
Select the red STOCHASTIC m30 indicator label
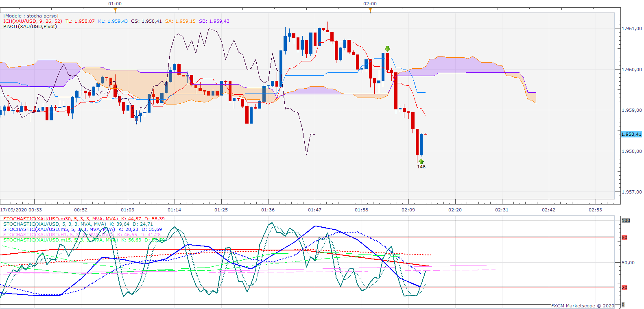point(61,219)
